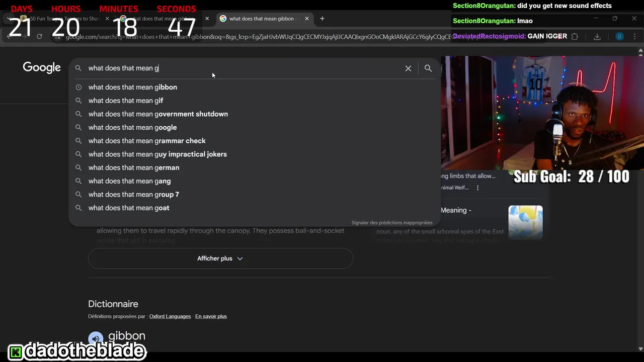Clear the search box with the X icon

pyautogui.click(x=408, y=68)
